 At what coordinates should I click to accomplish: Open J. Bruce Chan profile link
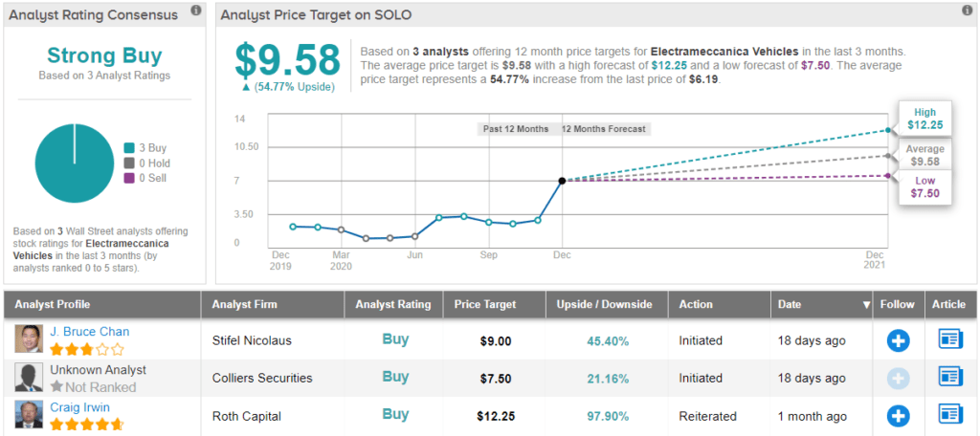[89, 332]
